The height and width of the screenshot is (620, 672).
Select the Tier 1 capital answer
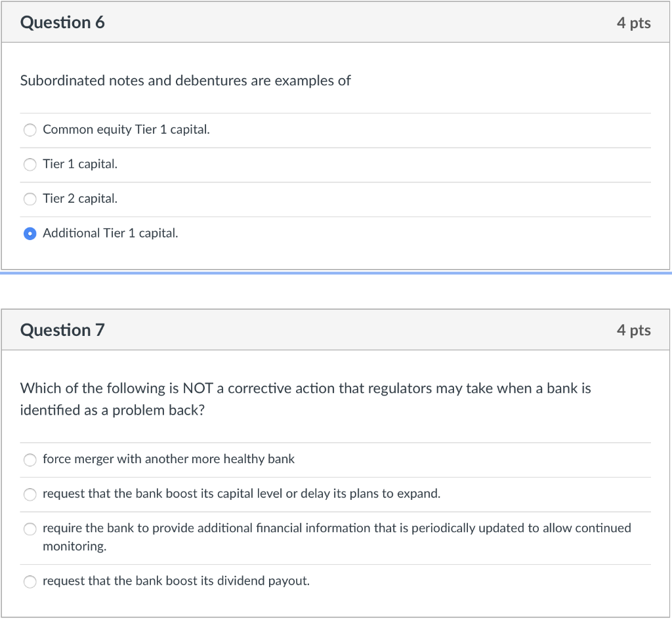[30, 164]
